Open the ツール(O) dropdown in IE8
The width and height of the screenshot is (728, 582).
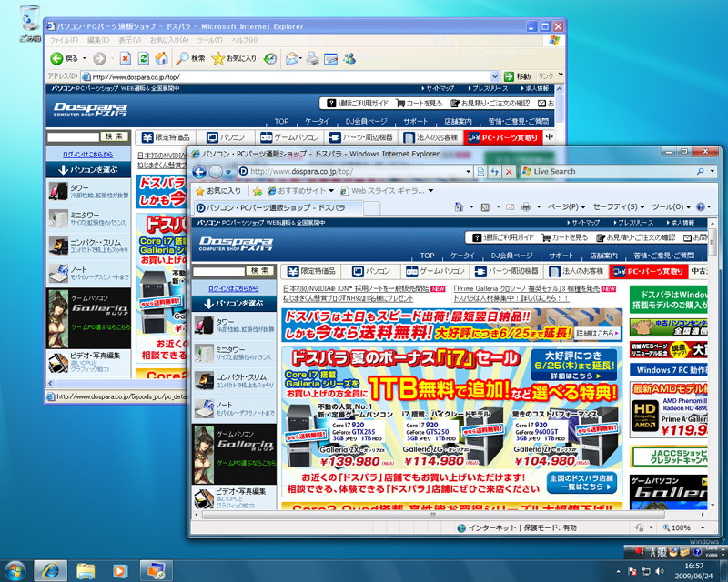click(x=671, y=208)
